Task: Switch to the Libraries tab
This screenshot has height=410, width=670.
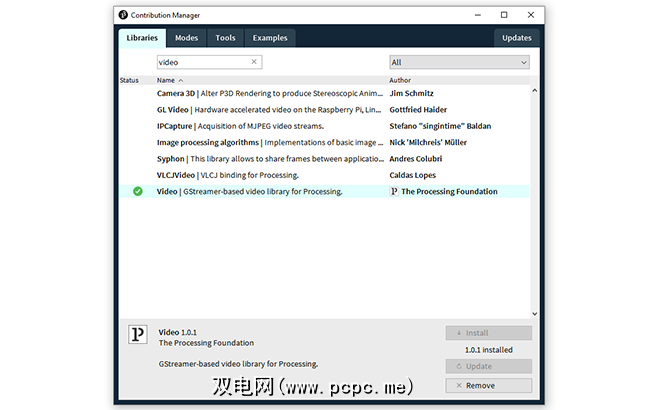Action: point(142,38)
